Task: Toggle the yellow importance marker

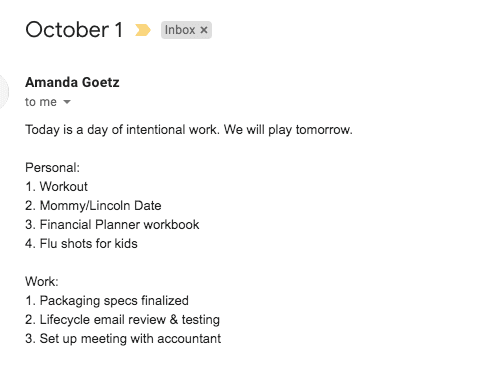Action: [143, 30]
